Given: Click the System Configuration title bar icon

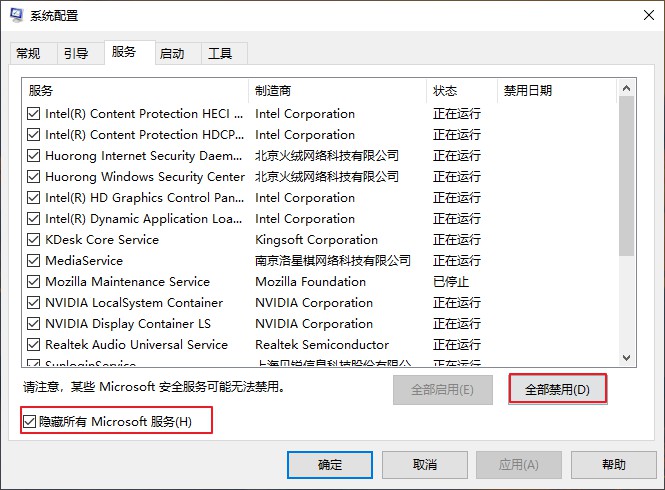Looking at the screenshot, I should 17,15.
